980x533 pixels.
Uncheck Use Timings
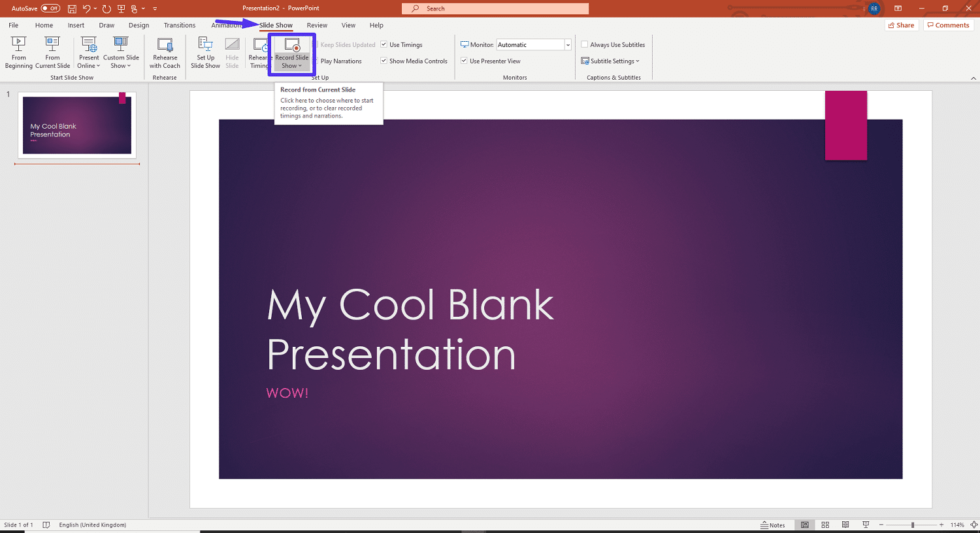pos(384,44)
